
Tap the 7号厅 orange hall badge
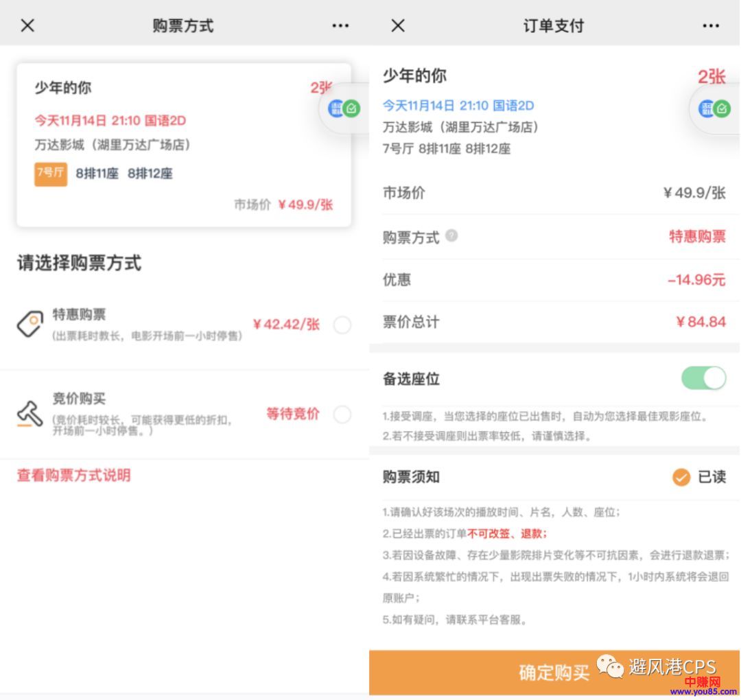pos(51,174)
